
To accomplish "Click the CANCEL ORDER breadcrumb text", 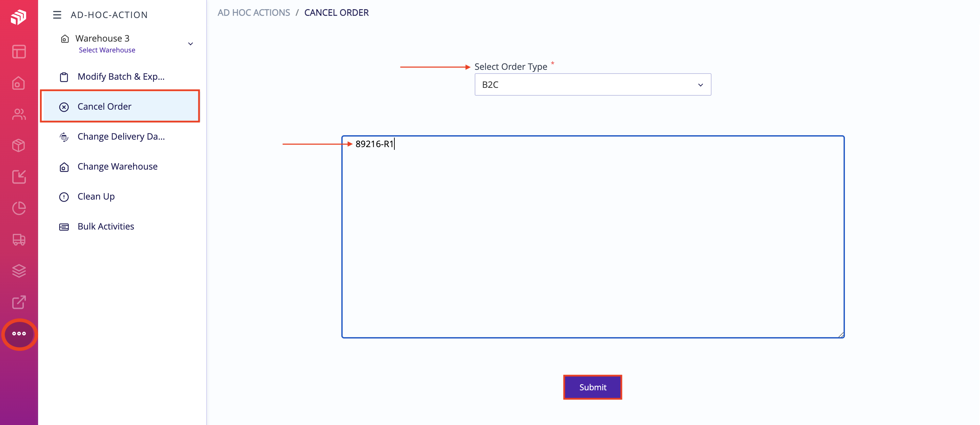I will 336,13.
